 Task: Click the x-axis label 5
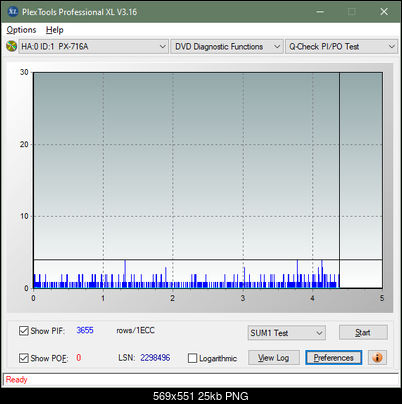pyautogui.click(x=382, y=298)
